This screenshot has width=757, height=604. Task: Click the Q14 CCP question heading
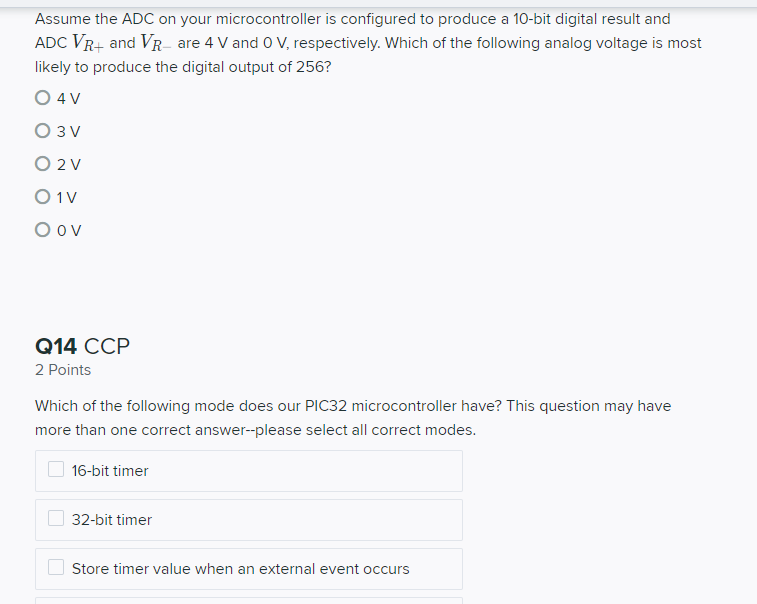coord(83,346)
